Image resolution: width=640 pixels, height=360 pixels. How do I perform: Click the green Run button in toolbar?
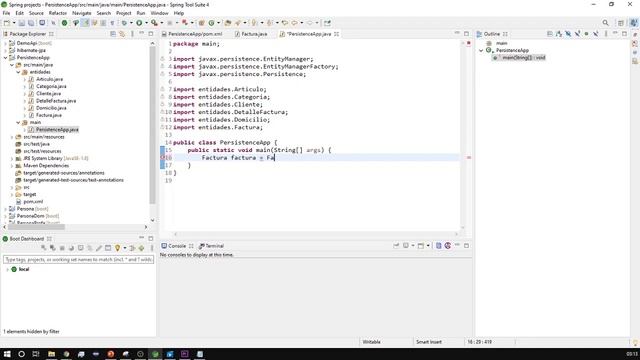(139, 23)
